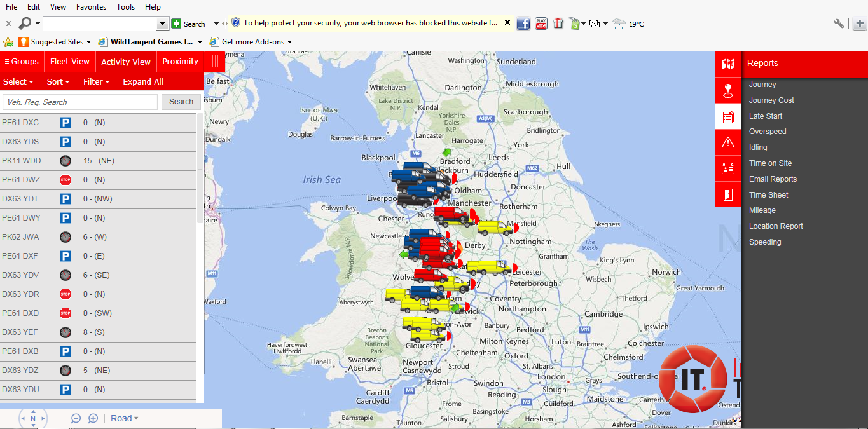Switch to the Proximity tab
The height and width of the screenshot is (429, 868).
point(180,62)
